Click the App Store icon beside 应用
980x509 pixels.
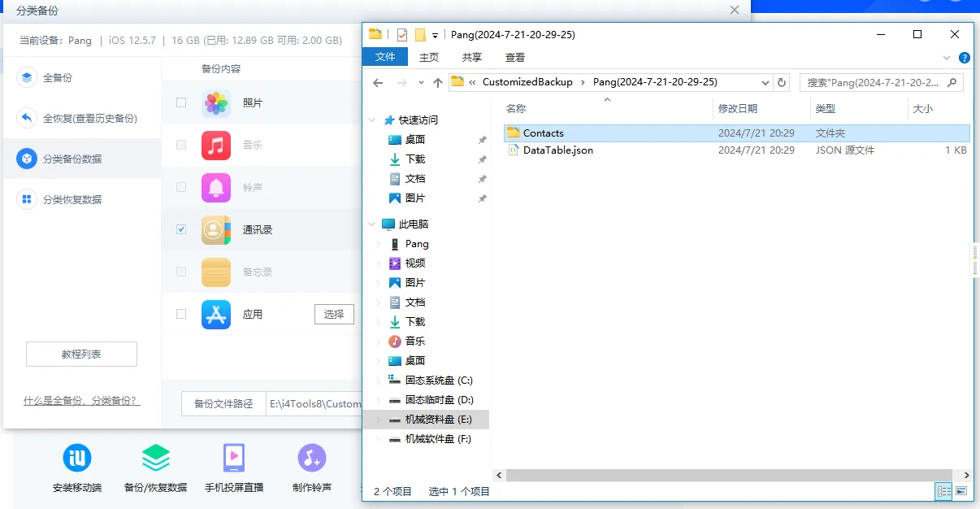tap(216, 314)
